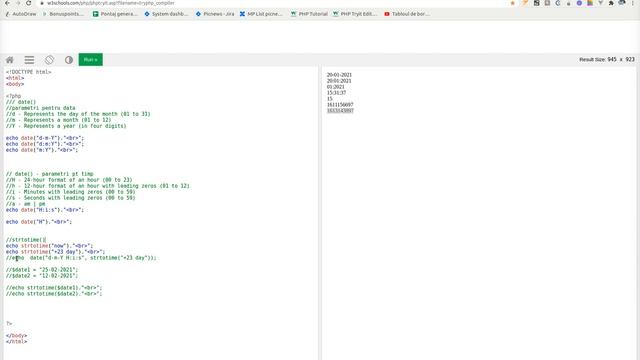The width and height of the screenshot is (640, 360).
Task: Click the W3Schools home icon
Action: tap(10, 60)
